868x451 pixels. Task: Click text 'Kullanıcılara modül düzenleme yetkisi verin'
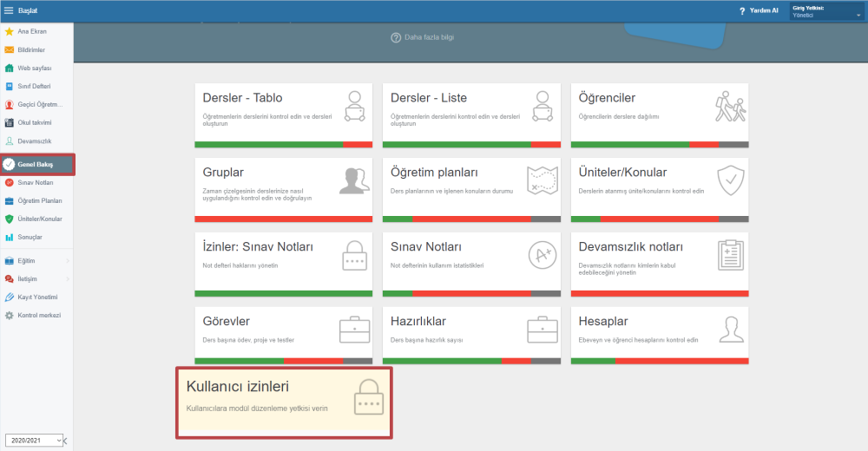tap(257, 409)
